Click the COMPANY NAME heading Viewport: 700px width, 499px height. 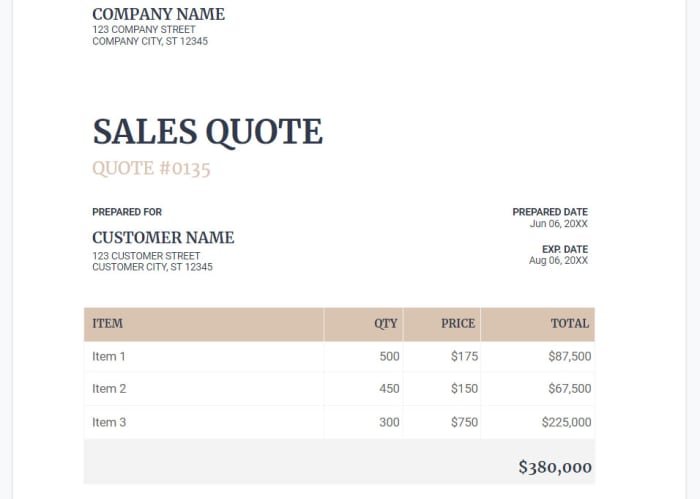[158, 14]
